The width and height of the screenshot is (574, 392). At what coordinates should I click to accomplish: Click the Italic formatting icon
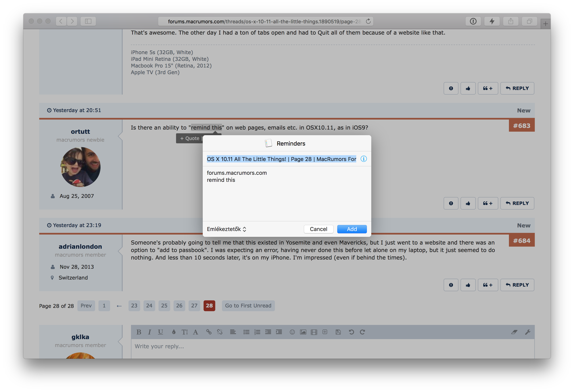click(150, 331)
